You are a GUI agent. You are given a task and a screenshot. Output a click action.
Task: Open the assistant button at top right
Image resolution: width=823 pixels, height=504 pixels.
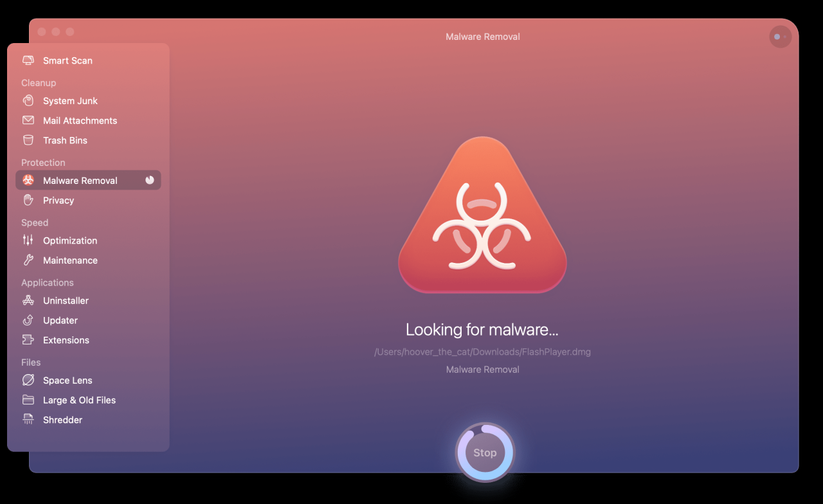(780, 37)
